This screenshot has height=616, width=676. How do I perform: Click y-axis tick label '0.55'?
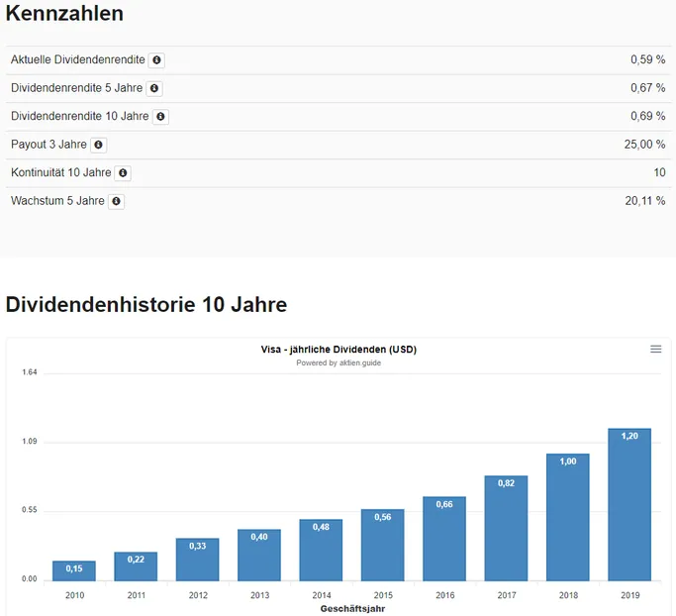click(x=30, y=510)
